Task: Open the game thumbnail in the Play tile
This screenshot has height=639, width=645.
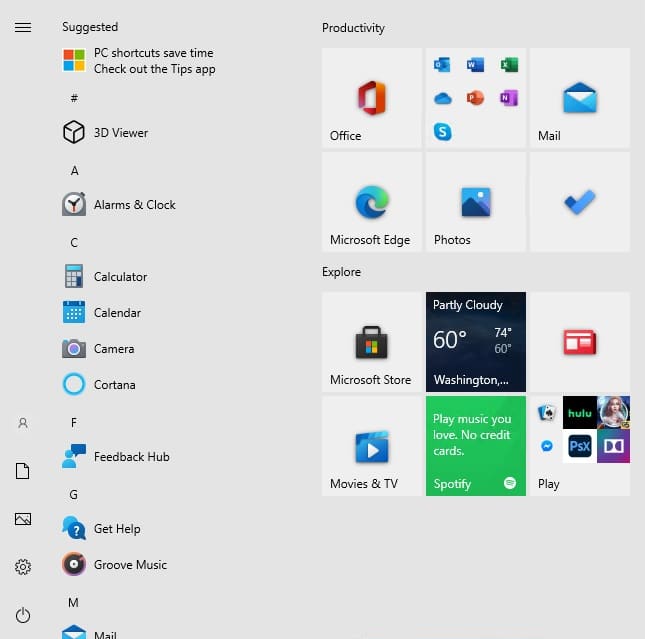Action: [x=613, y=413]
